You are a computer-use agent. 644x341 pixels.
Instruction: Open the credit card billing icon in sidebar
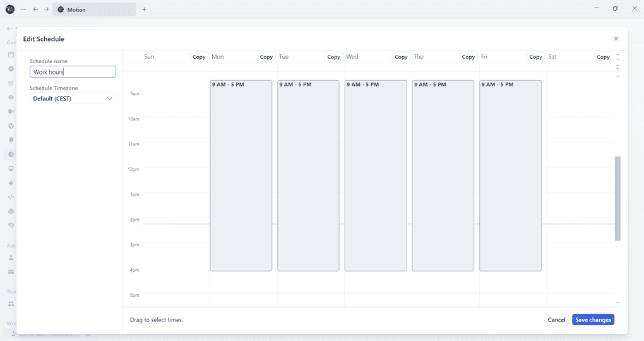11,272
